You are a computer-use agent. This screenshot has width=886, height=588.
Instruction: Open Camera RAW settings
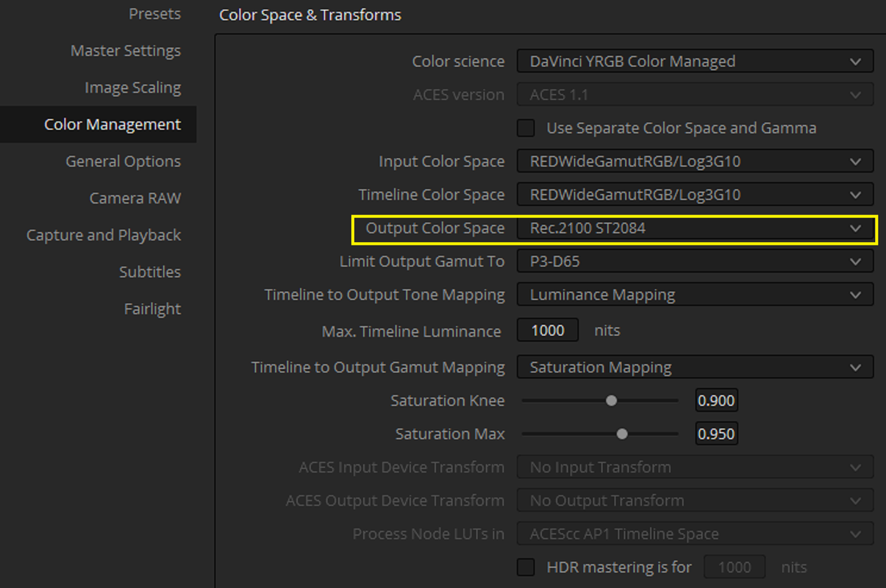(135, 198)
